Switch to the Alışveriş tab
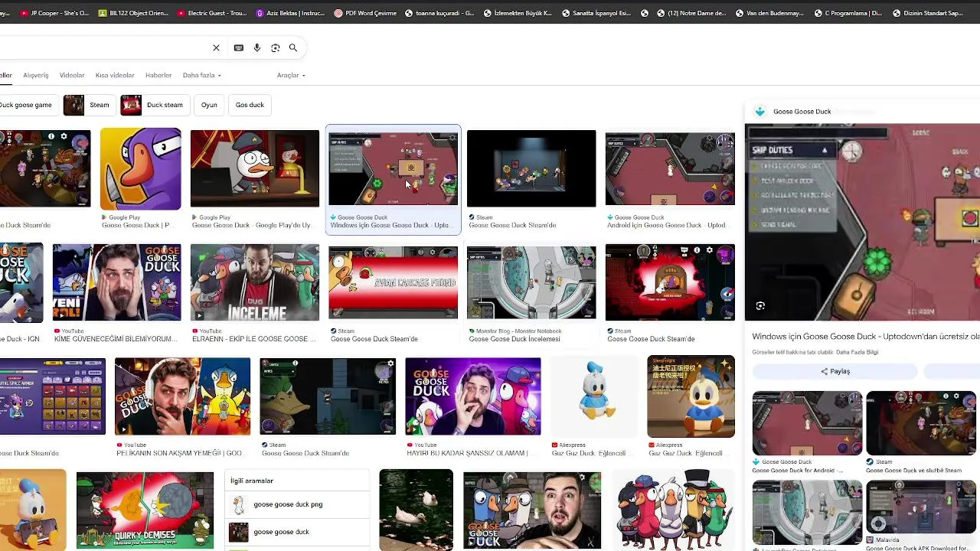Screen dimensions: 980x551 (x=36, y=75)
